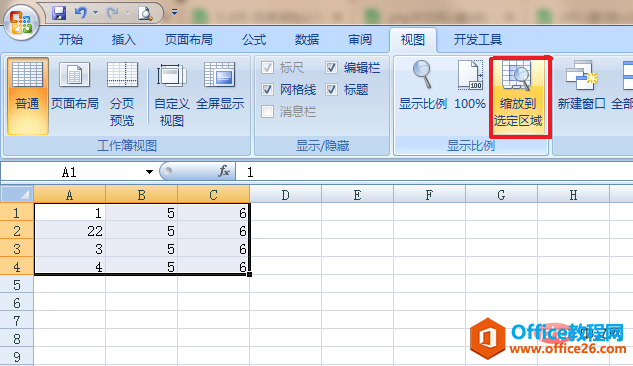Screen dimensions: 633x366
Task: Select column D header
Action: click(x=285, y=195)
